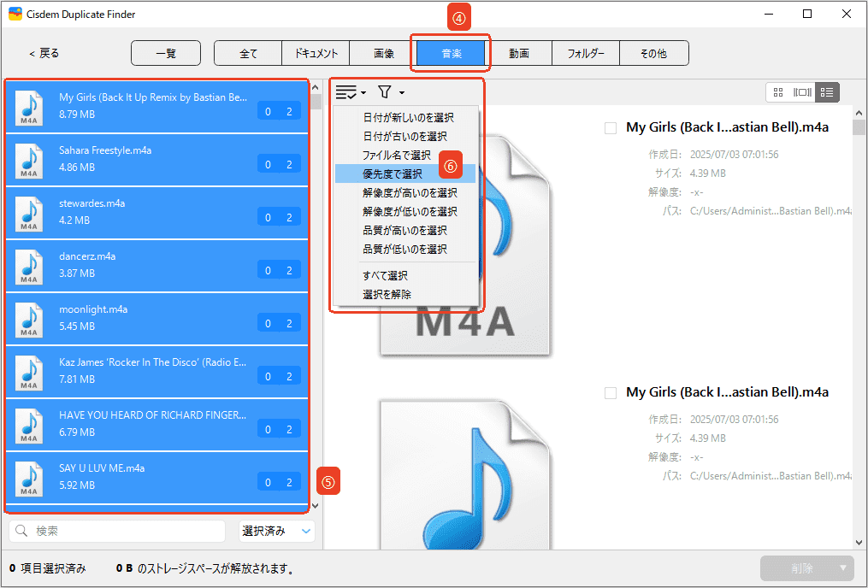Image resolution: width=868 pixels, height=588 pixels.
Task: Click the search magnifier icon
Action: [x=22, y=532]
